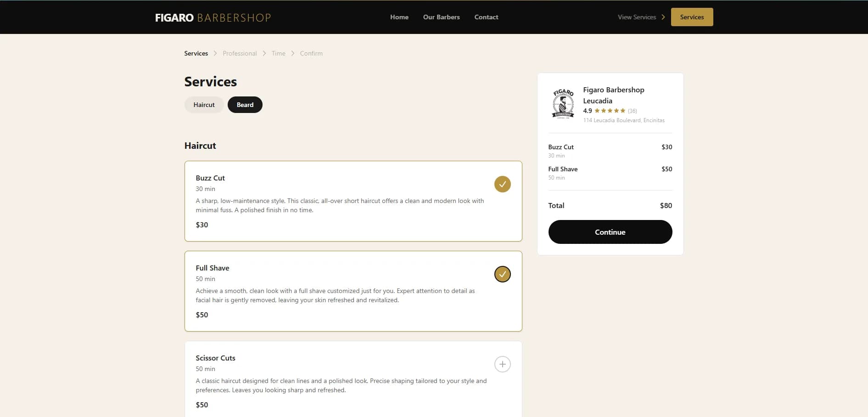Click chevron after Services breadcrumb
This screenshot has width=868, height=417.
215,53
